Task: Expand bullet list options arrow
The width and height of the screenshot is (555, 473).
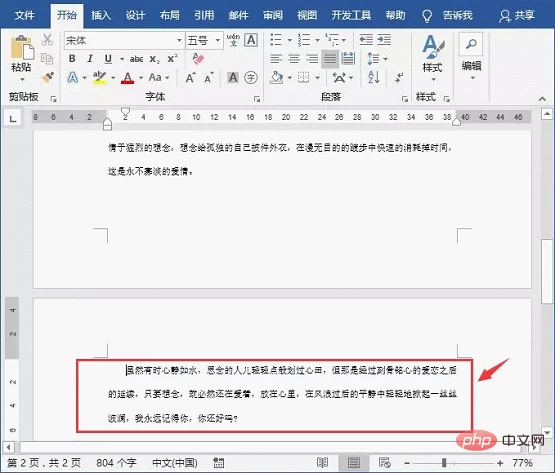Action: point(290,40)
